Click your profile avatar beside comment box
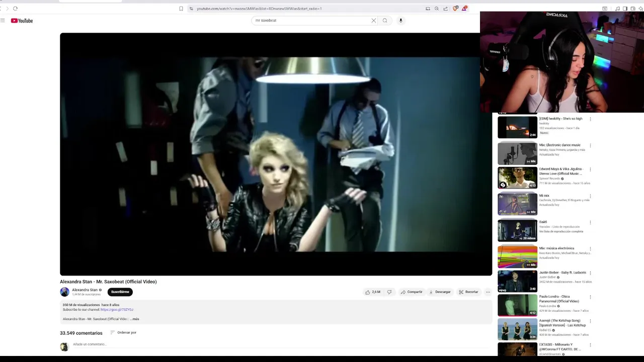The image size is (644, 362). point(64,347)
